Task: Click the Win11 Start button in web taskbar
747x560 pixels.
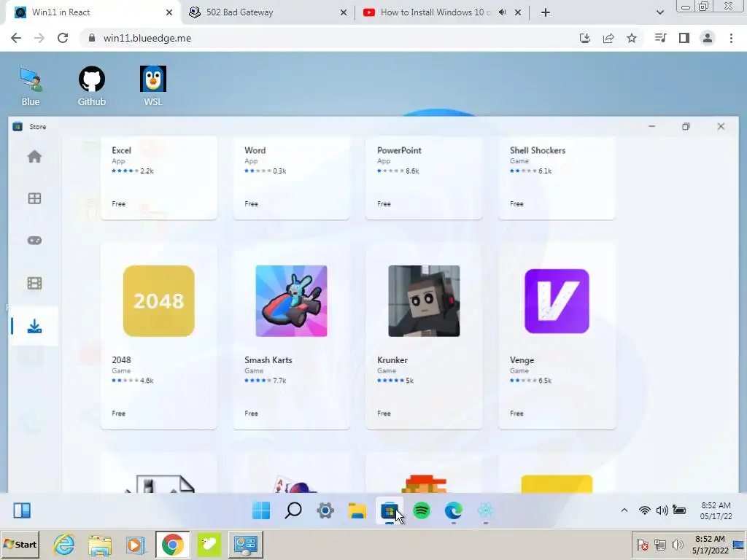Action: [x=261, y=510]
